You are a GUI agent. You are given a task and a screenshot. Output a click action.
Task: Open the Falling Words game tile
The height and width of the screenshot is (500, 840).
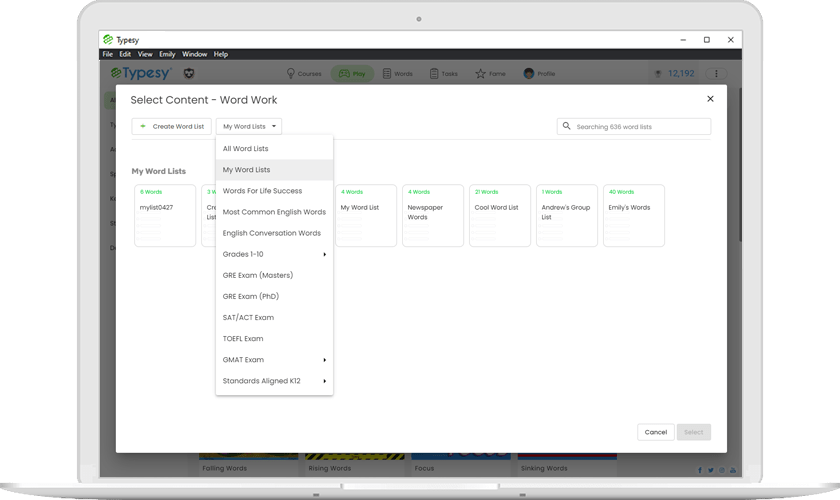click(249, 465)
